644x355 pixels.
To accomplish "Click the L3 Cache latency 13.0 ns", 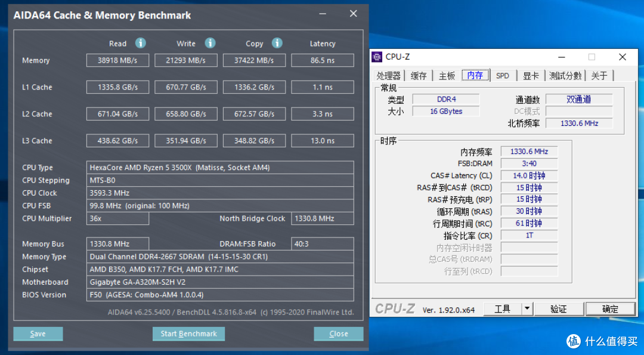I will [x=323, y=141].
